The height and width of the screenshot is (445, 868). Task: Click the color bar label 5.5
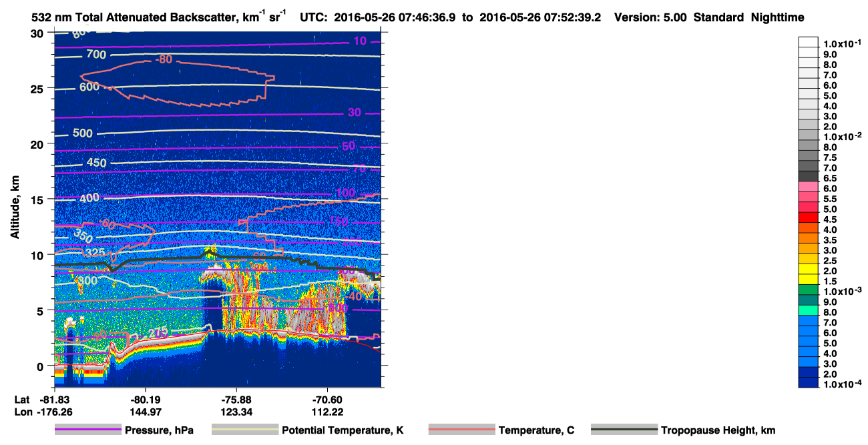click(x=830, y=198)
